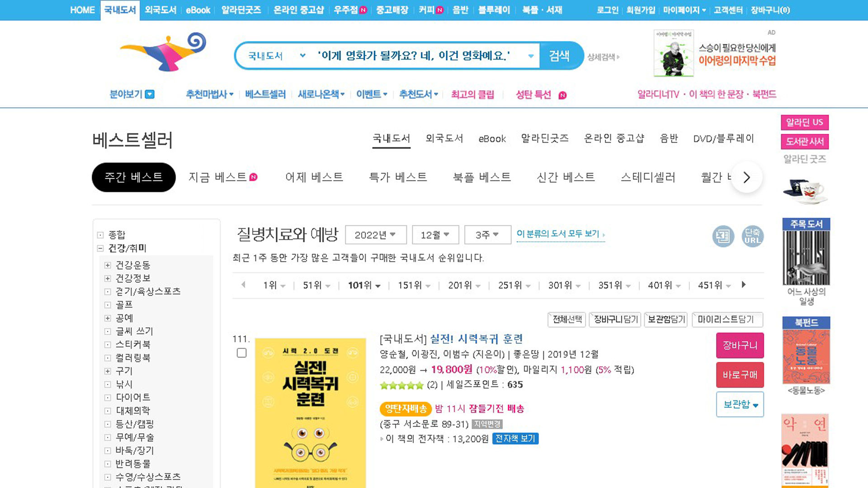The height and width of the screenshot is (488, 868).
Task: Switch to the 지금 베스트 tab
Action: click(x=218, y=177)
